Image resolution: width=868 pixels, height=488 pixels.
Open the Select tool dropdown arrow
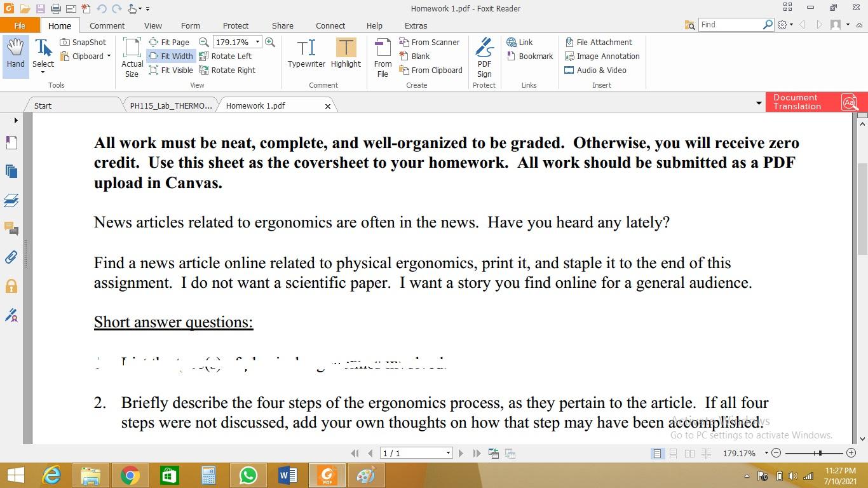pyautogui.click(x=43, y=72)
